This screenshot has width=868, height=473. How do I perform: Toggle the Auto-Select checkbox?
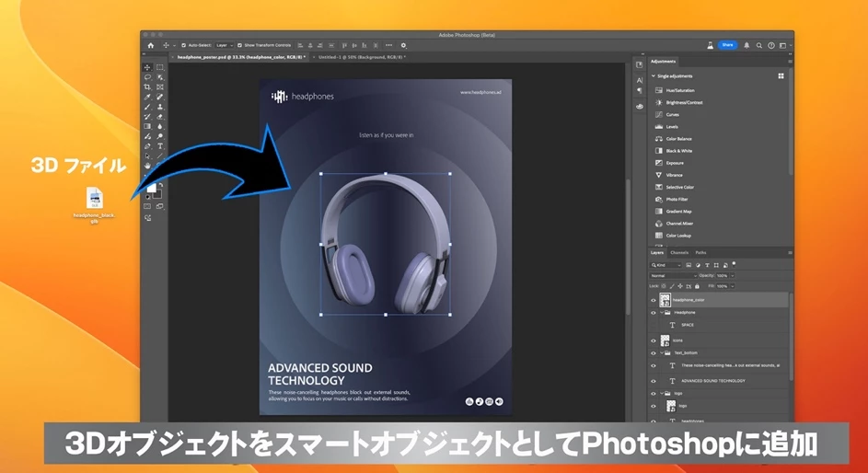(x=184, y=45)
